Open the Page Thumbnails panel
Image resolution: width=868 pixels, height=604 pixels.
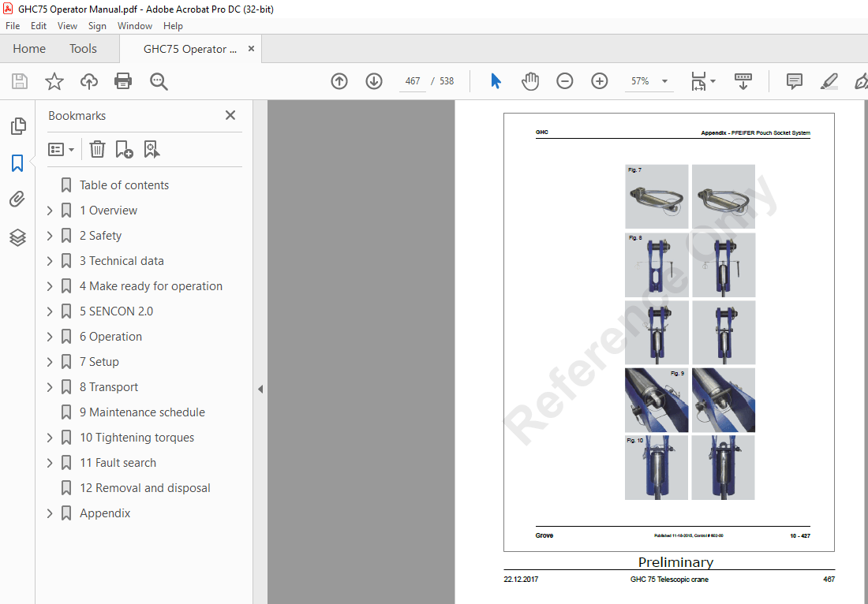point(17,125)
